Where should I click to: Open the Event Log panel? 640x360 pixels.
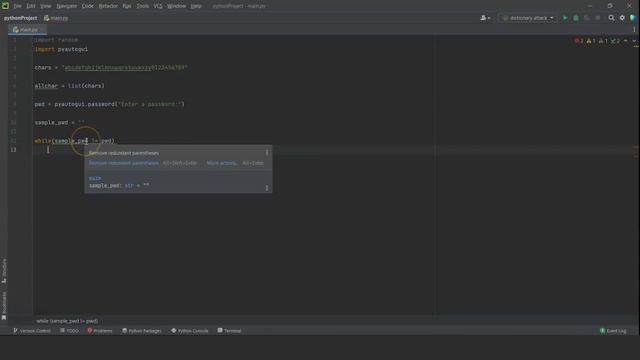pyautogui.click(x=613, y=331)
